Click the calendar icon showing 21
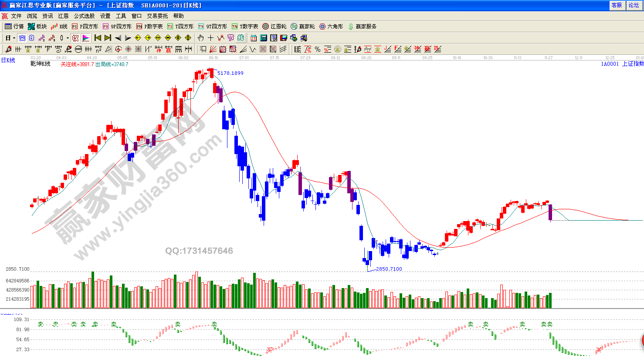Viewport: 644px width, 359px height. tap(253, 38)
